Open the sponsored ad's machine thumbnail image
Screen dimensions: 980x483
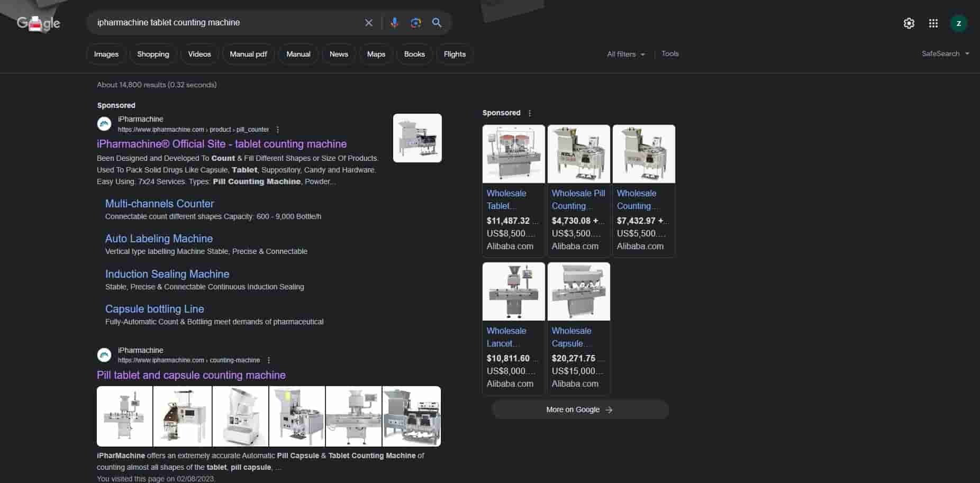point(418,138)
